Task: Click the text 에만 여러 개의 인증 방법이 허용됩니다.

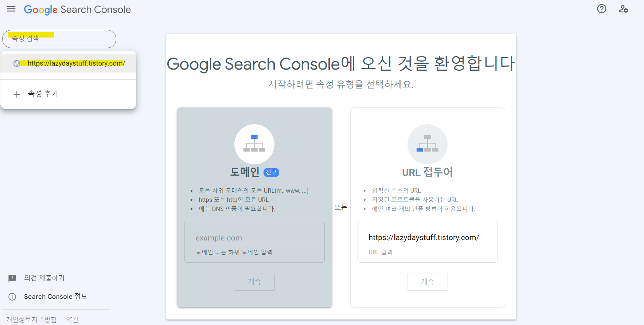Action: pos(424,209)
